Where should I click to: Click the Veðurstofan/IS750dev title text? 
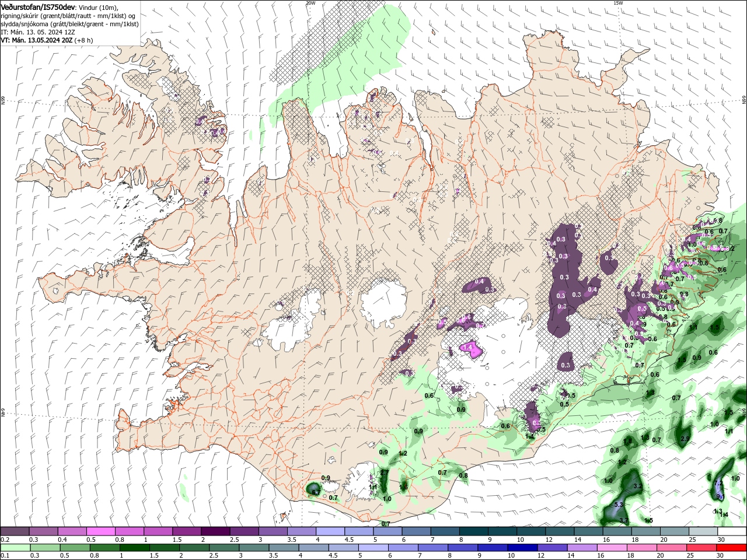[38, 6]
